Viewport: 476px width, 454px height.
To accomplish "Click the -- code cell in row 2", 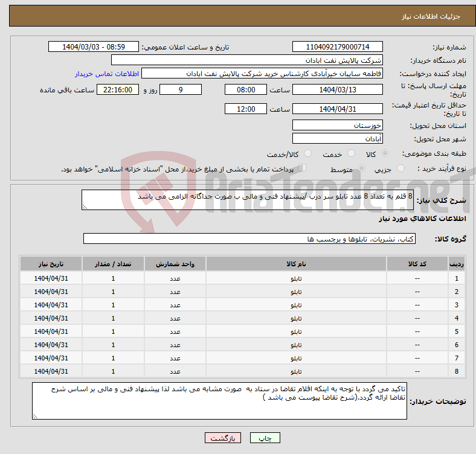I will pyautogui.click(x=417, y=292).
